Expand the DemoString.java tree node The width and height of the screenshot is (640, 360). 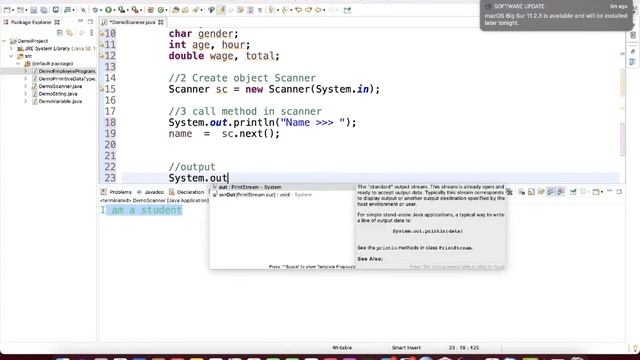[x=25, y=94]
